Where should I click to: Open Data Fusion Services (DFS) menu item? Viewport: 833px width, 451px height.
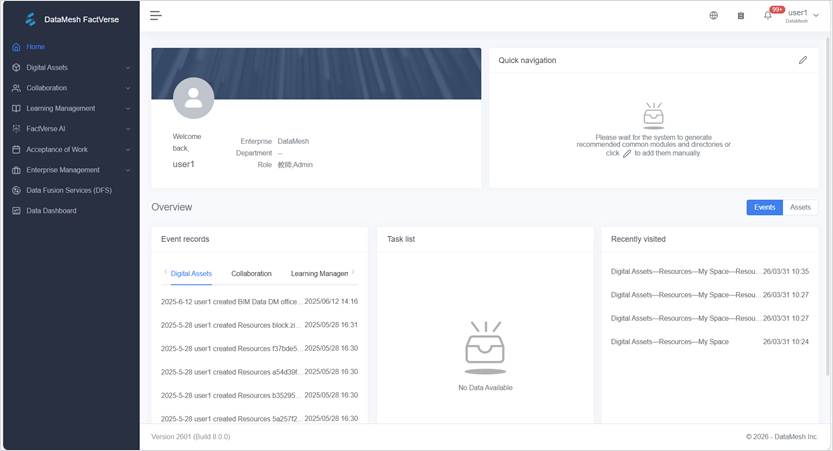pyautogui.click(x=69, y=190)
